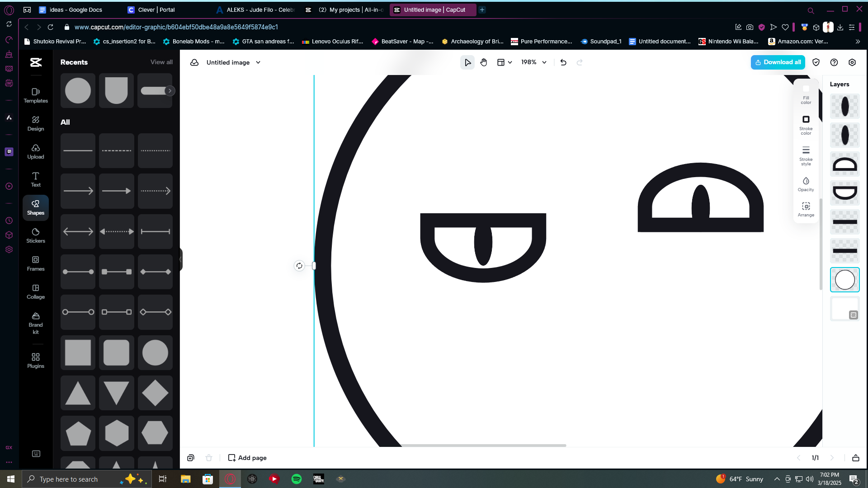868x488 pixels.
Task: Open the Templates panel
Action: coord(36,95)
